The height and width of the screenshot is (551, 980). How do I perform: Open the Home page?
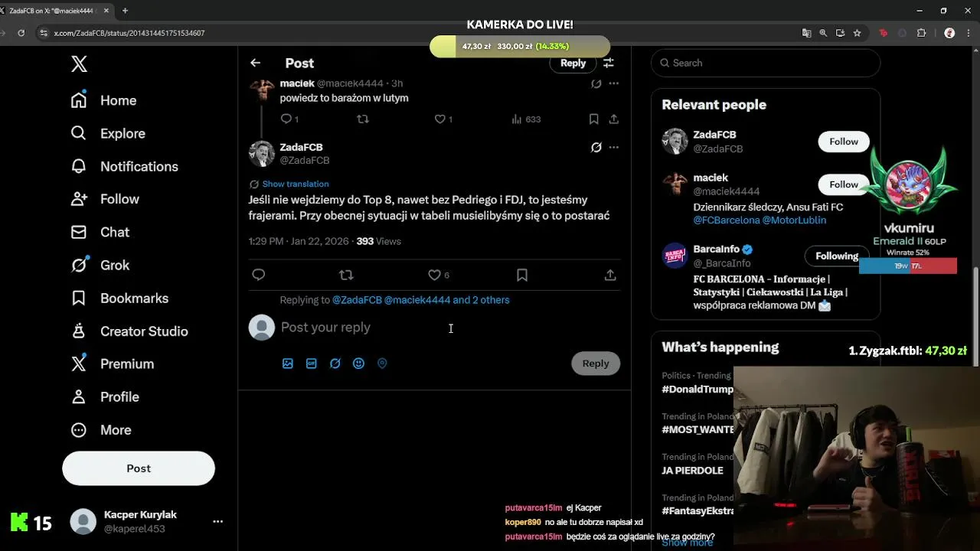point(103,100)
